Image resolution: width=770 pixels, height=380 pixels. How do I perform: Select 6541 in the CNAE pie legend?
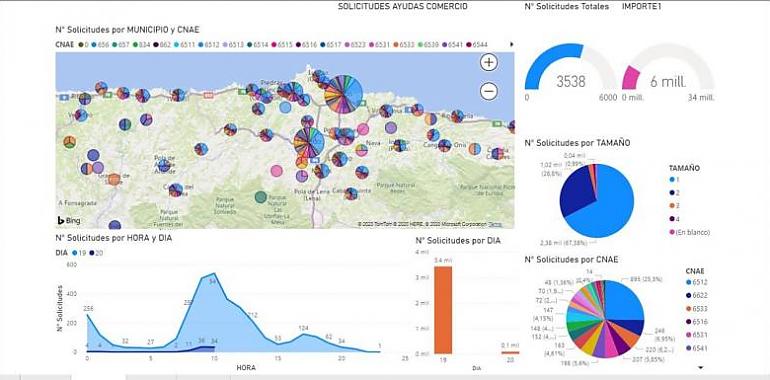coord(696,348)
